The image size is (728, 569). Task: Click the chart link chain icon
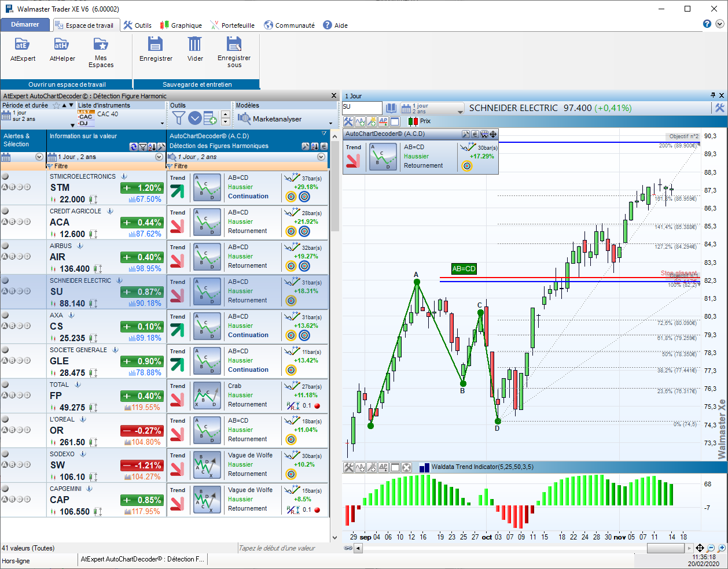[348, 548]
